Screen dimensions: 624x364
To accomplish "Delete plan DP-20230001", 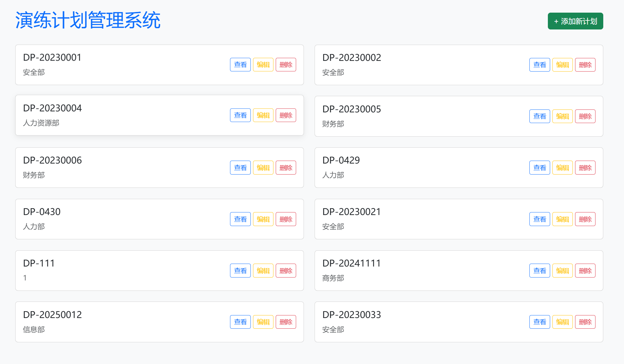I will [x=285, y=65].
